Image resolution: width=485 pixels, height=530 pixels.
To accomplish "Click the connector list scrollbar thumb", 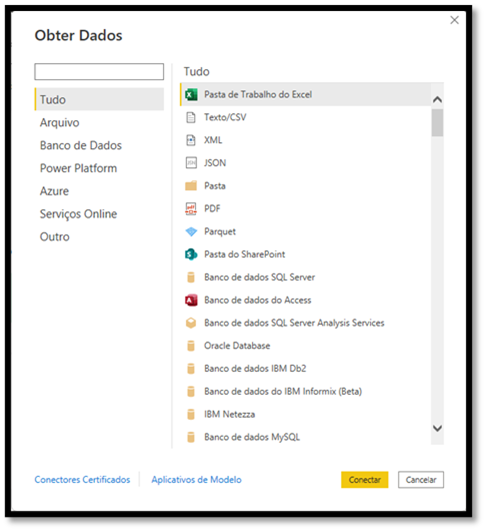I will coord(437,122).
